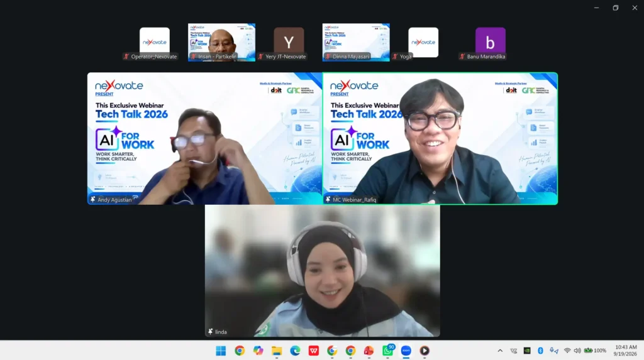Screen dimensions: 644x360
Task: Open Wi-Fi network tray icon
Action: (567, 351)
